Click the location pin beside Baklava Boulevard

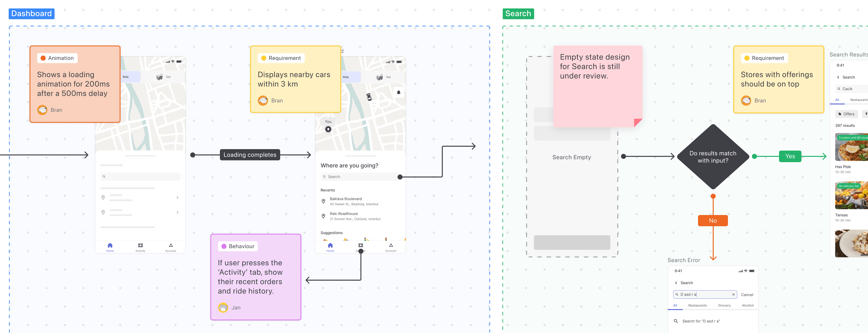point(323,201)
